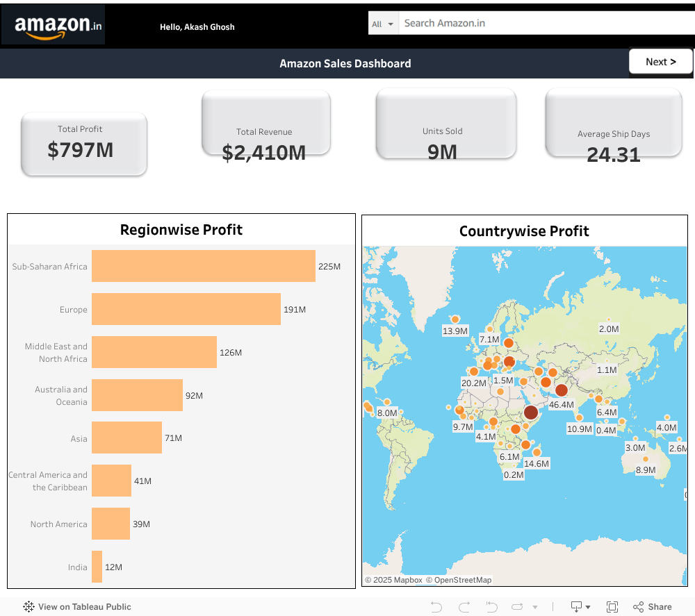Click the 225M bar value label
The image size is (695, 616).
[329, 267]
